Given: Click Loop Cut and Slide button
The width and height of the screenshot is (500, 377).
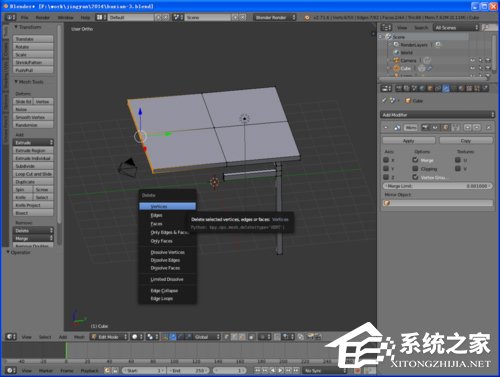Looking at the screenshot, I should click(x=33, y=174).
